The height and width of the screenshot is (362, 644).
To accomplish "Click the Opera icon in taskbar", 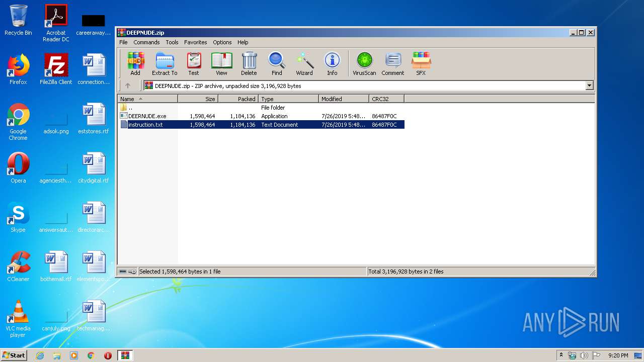I will click(108, 355).
